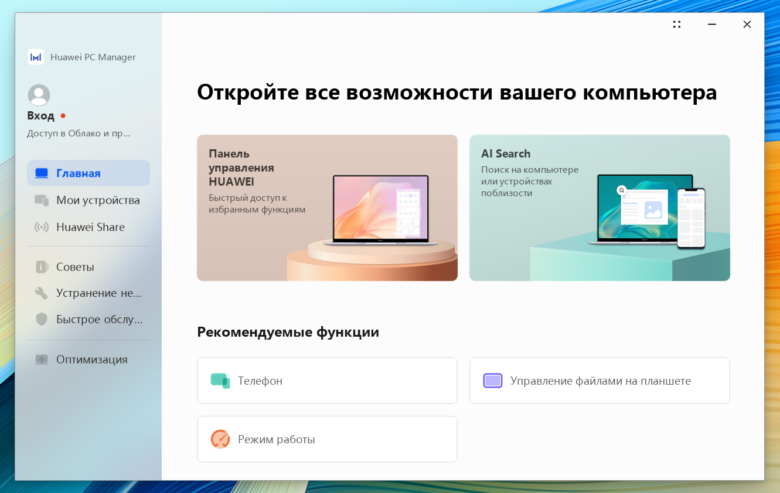Screen dimensions: 780x493
Task: Click the red notification dot beside Вход
Action: (63, 116)
